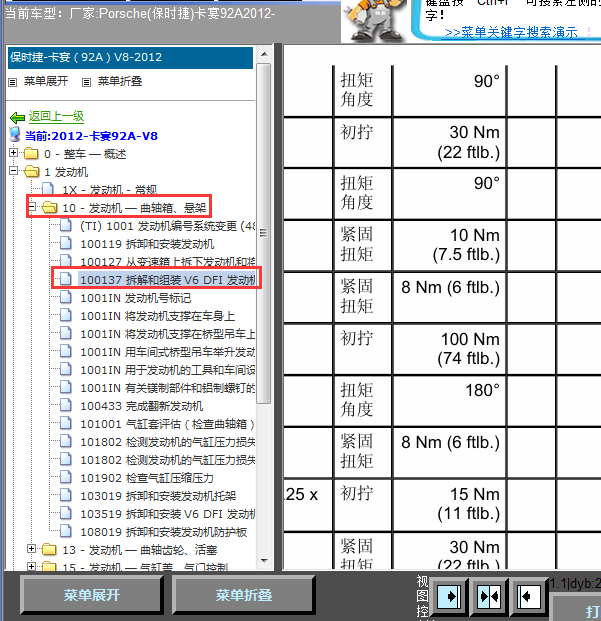The width and height of the screenshot is (601, 621).
Task: Open 103519 拆卸和安装 V6 DFI entry
Action: tap(167, 514)
